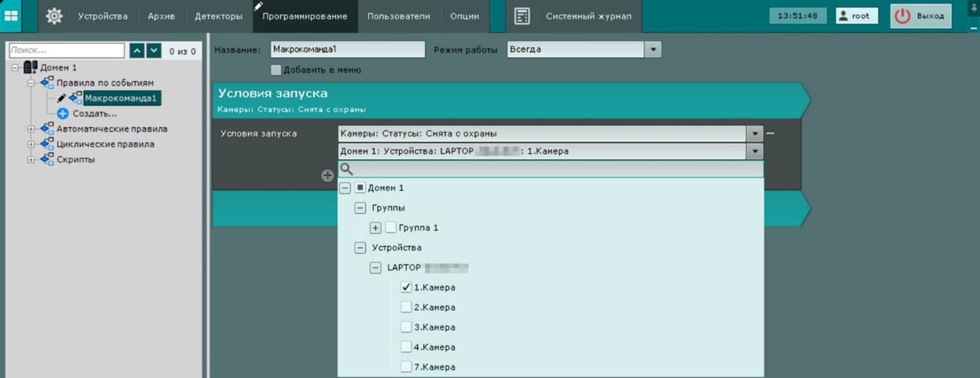Click the layouts grid icon in top-left corner
This screenshot has width=980, height=378.
click(11, 16)
